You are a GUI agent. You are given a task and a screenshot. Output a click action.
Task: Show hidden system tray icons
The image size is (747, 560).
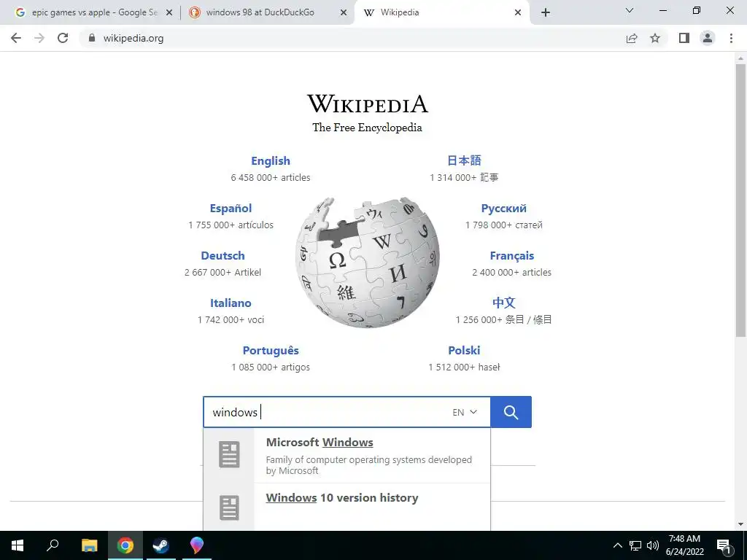[617, 545]
